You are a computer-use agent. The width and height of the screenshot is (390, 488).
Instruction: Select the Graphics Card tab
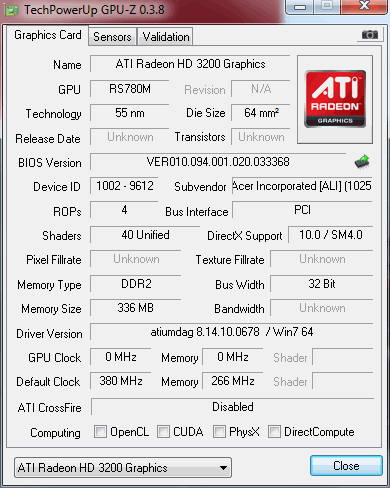coord(48,35)
